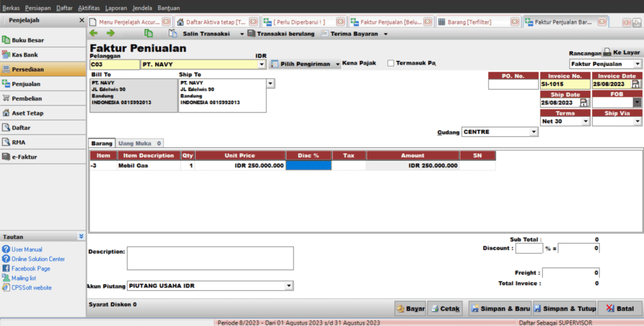Open the Ship Date calendar picker
The height and width of the screenshot is (326, 644).
[584, 102]
